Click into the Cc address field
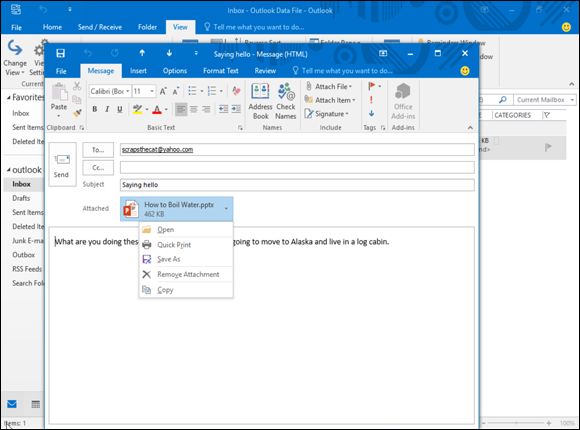This screenshot has width=580, height=430. [297, 167]
